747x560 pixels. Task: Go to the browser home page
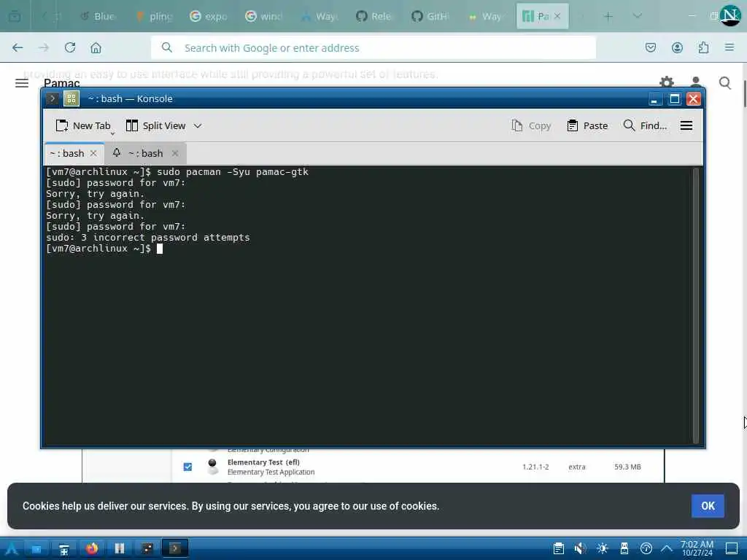click(x=96, y=47)
